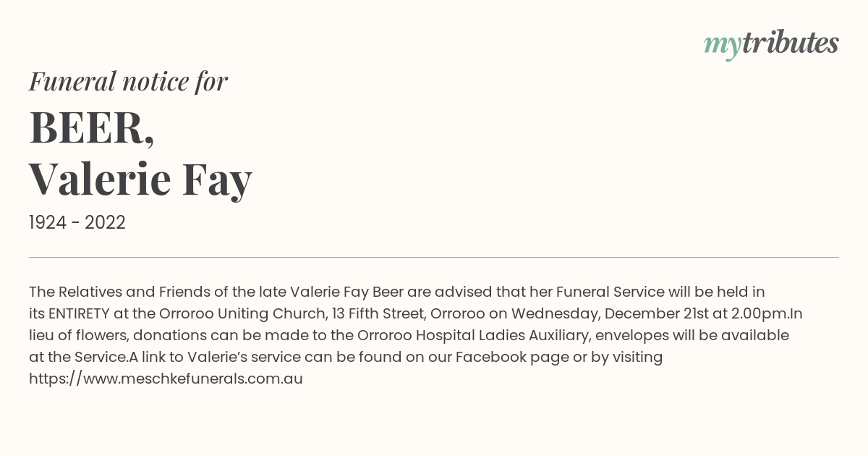Click the word ENTIRETY in notice
The image size is (868, 456).
[x=80, y=314]
